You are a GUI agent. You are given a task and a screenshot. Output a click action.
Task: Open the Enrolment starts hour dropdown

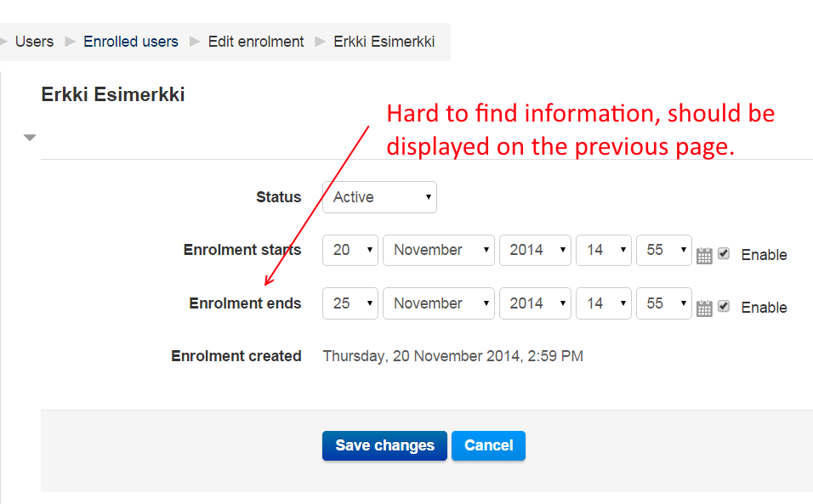point(604,250)
